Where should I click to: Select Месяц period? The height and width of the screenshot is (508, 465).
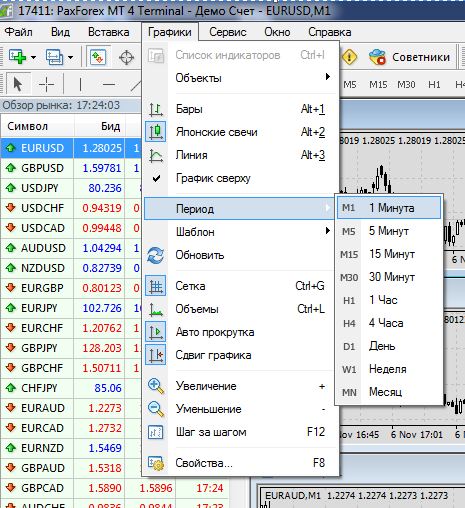click(389, 392)
